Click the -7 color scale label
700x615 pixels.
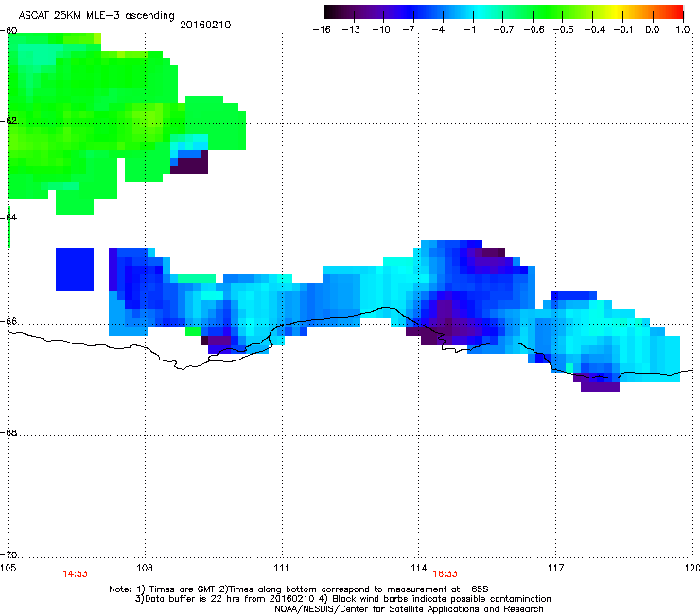tap(408, 30)
